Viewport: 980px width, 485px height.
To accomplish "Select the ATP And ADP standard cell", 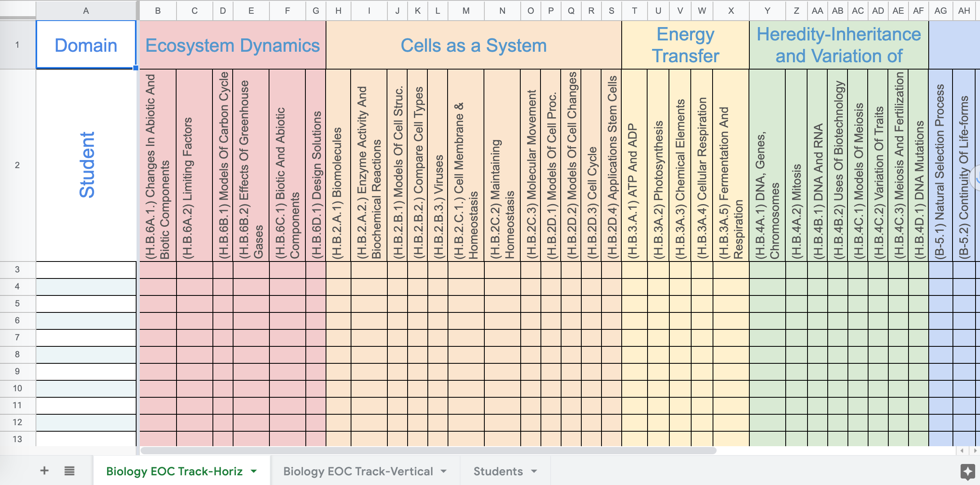I will pos(634,165).
